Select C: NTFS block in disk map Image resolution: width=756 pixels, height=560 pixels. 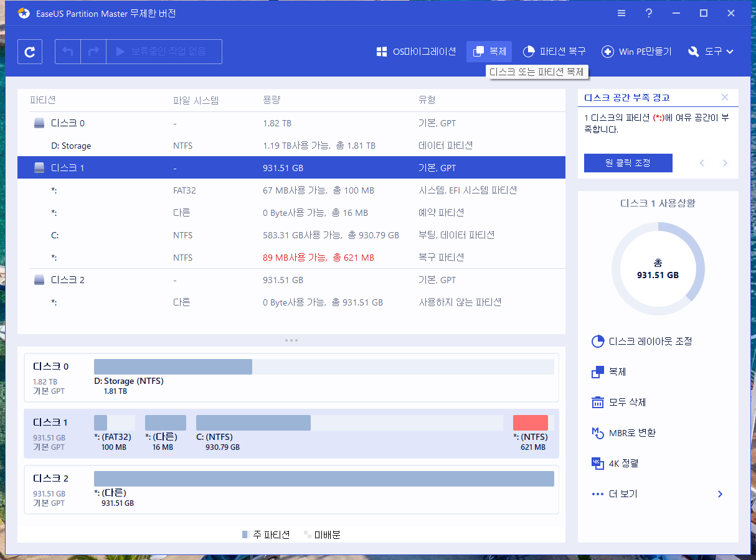click(349, 422)
